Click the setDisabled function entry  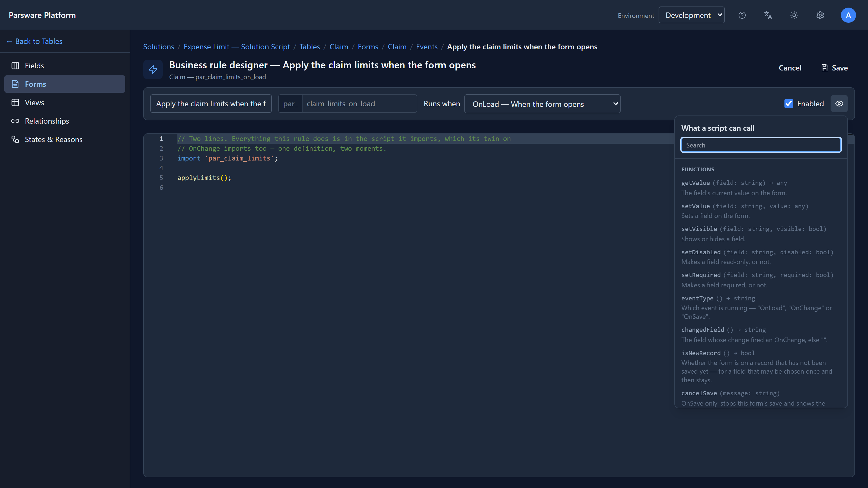click(761, 257)
